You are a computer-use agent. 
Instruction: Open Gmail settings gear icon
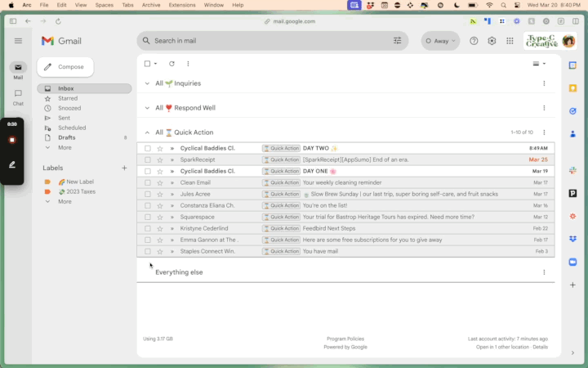pos(492,41)
